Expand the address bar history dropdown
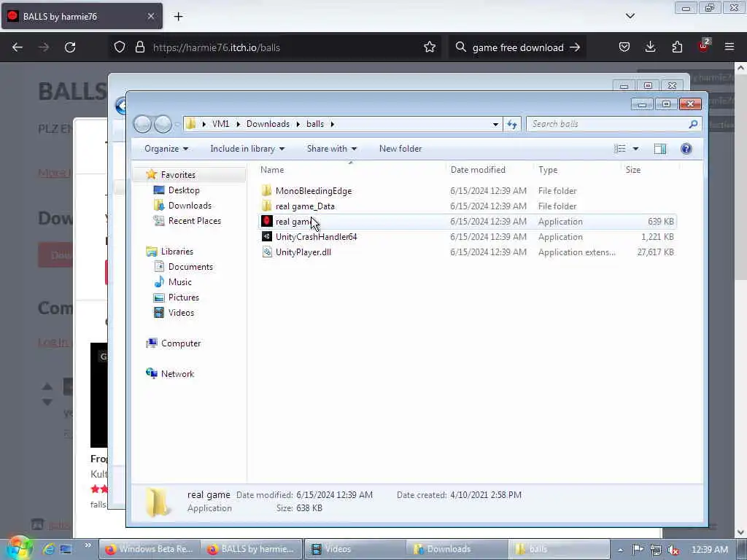The width and height of the screenshot is (747, 560). (x=495, y=124)
